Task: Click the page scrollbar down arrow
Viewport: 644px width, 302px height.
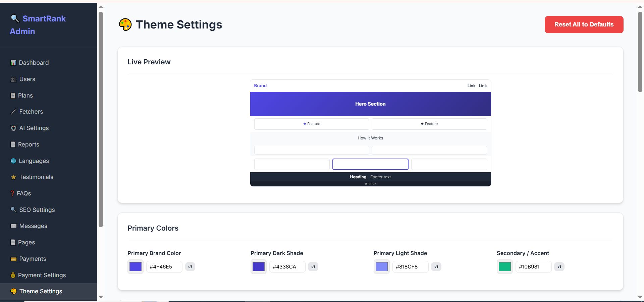Action: (x=640, y=297)
